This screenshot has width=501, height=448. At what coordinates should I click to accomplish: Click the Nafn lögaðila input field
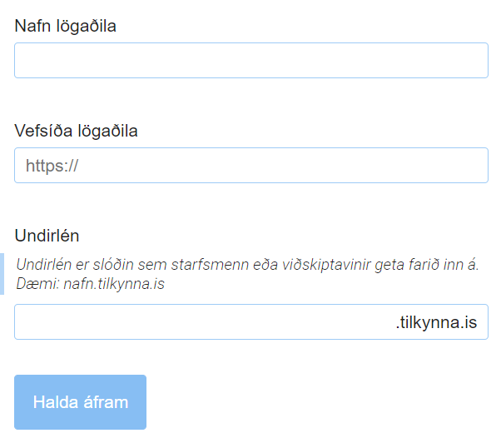point(250,61)
